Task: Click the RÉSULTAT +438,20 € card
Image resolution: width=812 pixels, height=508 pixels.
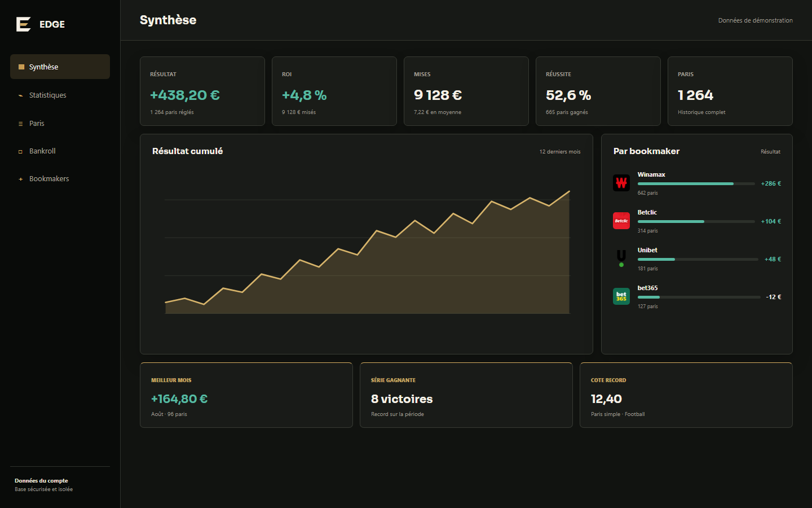Action: (x=202, y=91)
